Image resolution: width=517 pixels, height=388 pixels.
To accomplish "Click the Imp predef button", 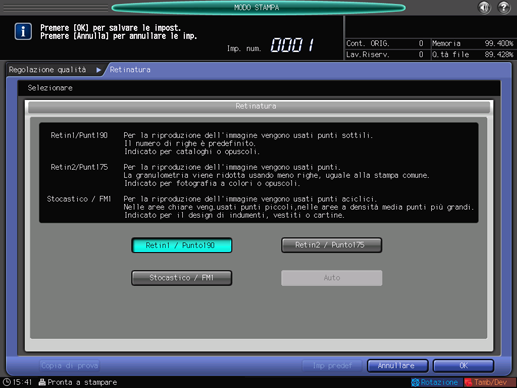I will [332, 366].
